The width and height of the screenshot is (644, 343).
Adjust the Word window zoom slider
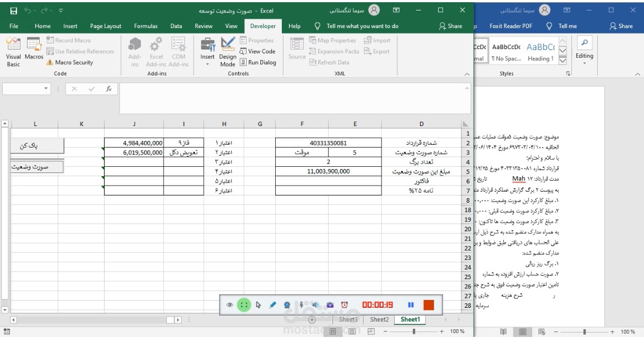point(584,331)
